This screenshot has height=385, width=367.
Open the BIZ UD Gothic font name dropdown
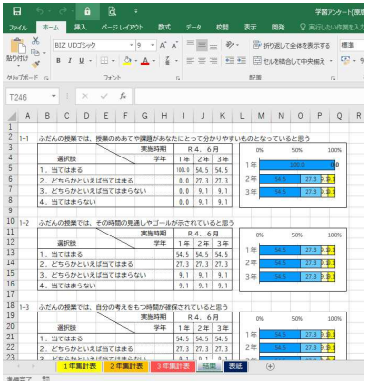pyautogui.click(x=131, y=45)
